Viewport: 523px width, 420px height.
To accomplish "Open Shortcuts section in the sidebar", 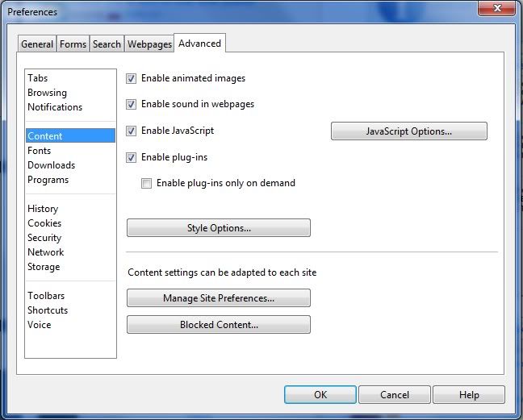I will (48, 310).
